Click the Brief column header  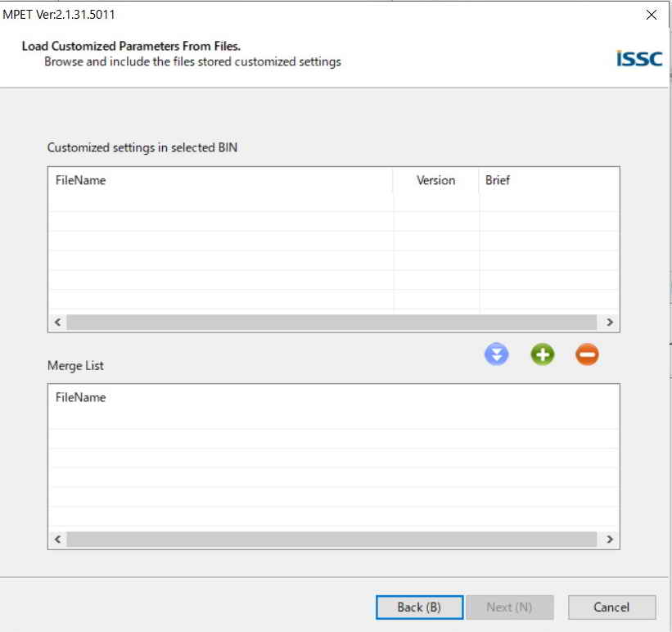coord(549,180)
